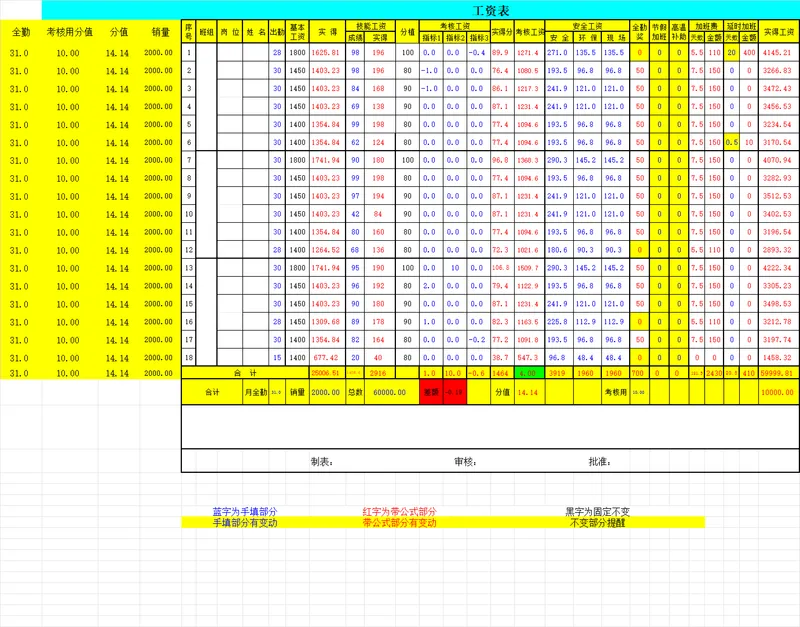This screenshot has height=627, width=800.
Task: Click the 实得 cell 677.42
Action: pyautogui.click(x=327, y=358)
